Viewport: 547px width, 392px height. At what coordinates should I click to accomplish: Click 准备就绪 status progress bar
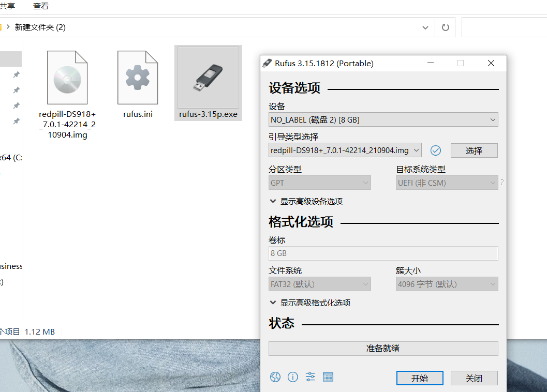383,349
